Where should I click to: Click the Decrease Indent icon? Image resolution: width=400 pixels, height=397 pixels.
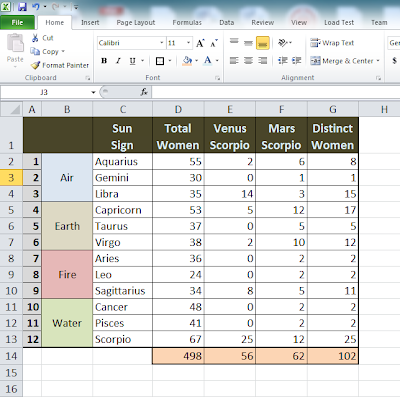point(283,61)
